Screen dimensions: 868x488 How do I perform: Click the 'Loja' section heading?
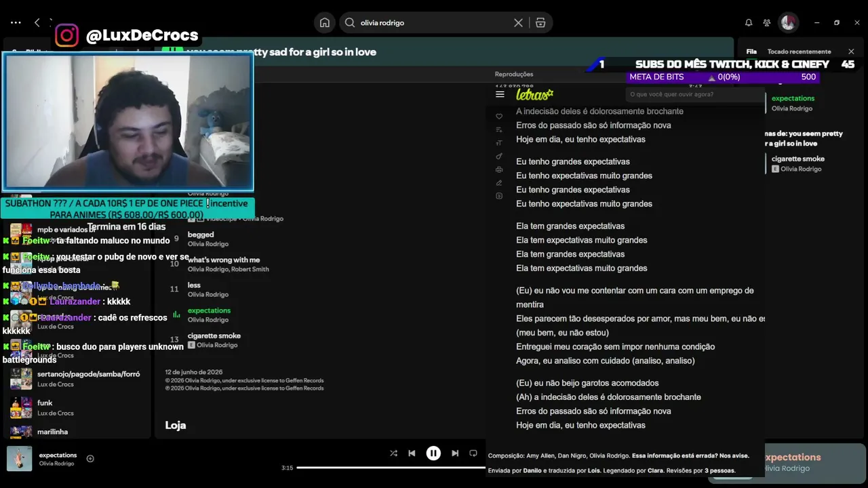176,425
